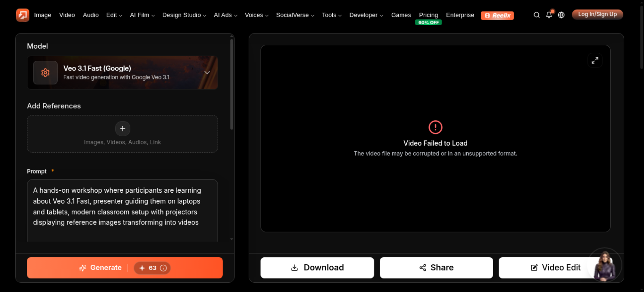Click the model settings gear icon
This screenshot has width=644, height=292.
point(45,73)
